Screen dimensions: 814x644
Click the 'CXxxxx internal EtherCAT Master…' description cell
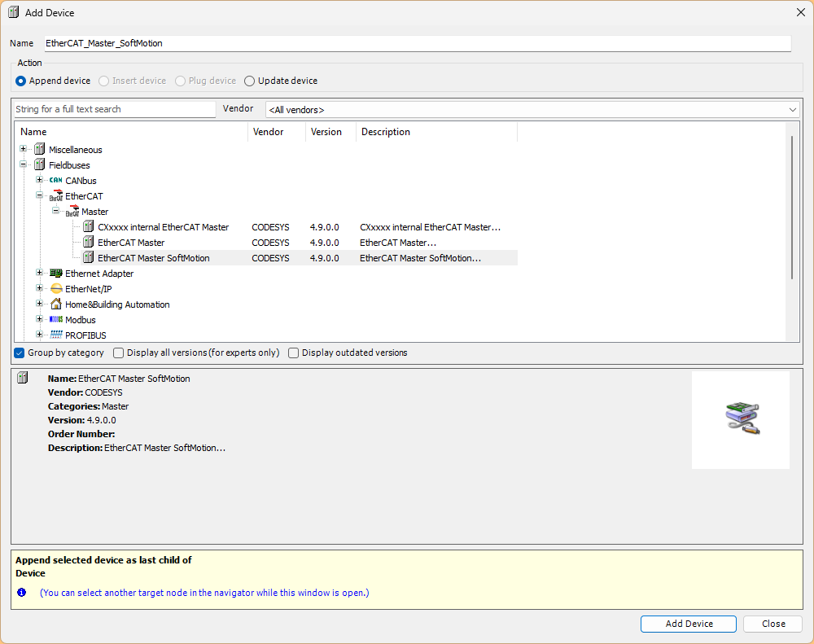pyautogui.click(x=431, y=227)
